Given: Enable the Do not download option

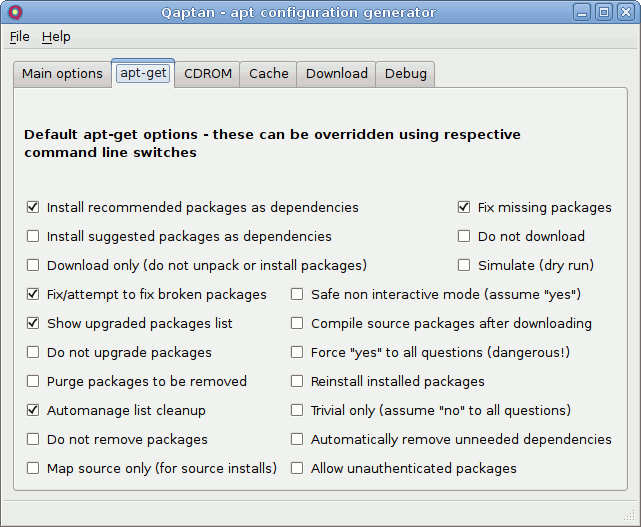Looking at the screenshot, I should 464,236.
